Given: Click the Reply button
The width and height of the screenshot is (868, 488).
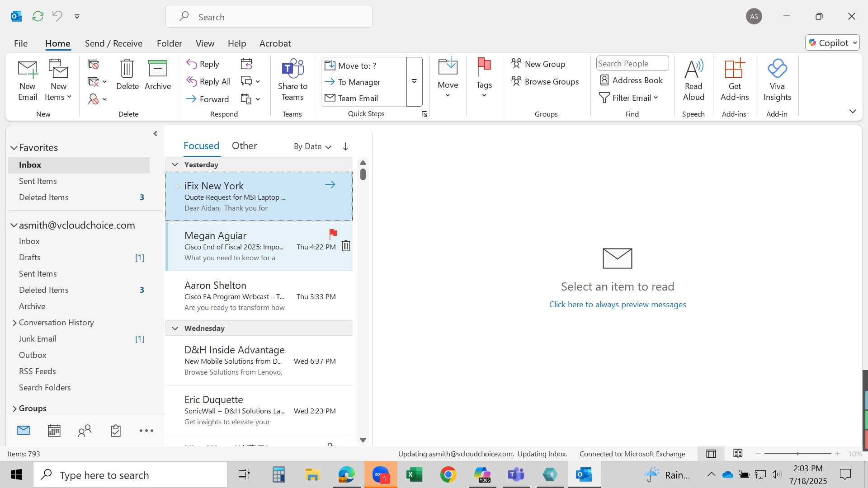Looking at the screenshot, I should [x=203, y=64].
